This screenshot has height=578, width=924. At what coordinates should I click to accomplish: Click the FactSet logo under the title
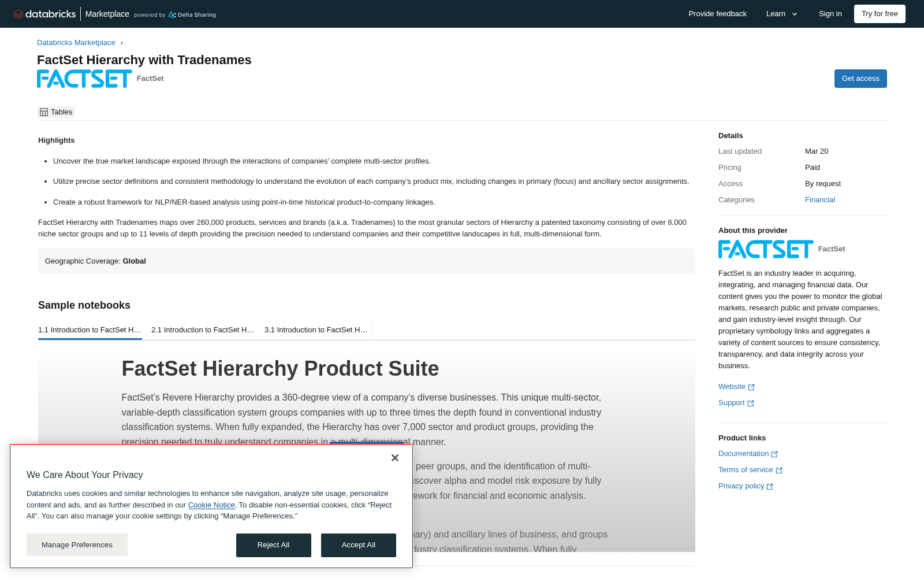(84, 79)
